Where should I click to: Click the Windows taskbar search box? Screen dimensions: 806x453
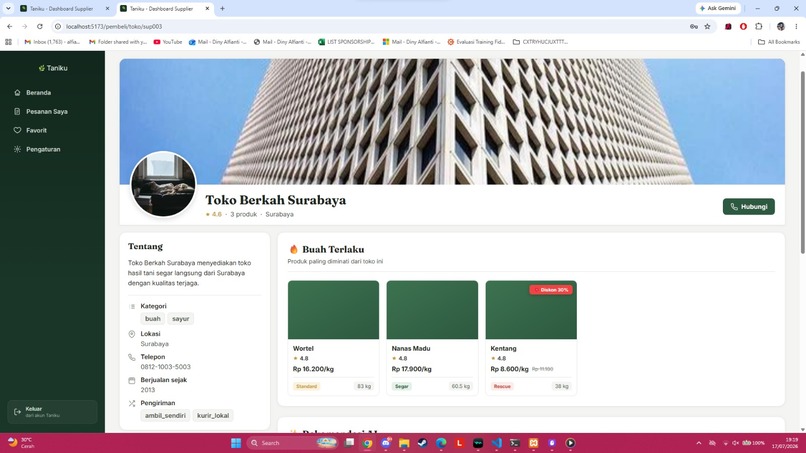coord(291,443)
